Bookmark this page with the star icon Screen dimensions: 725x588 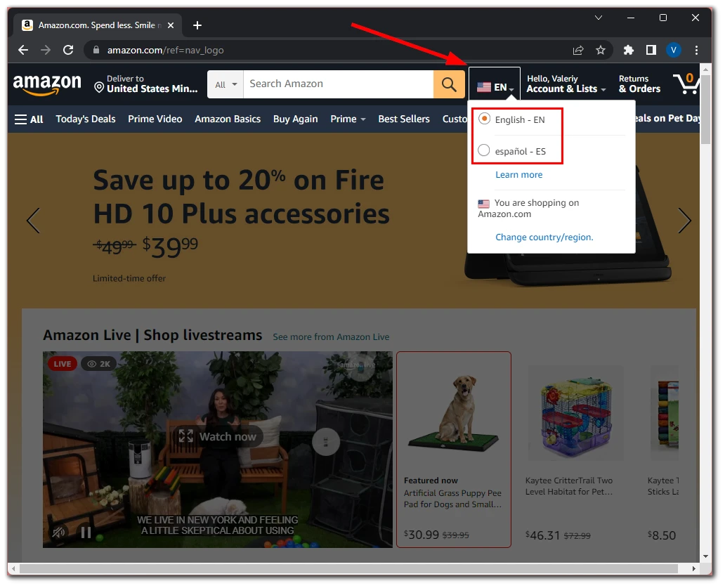600,50
